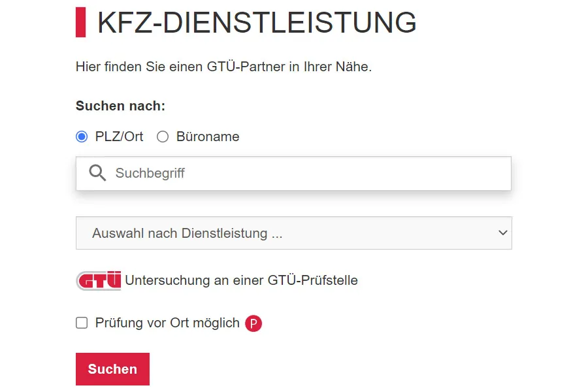The width and height of the screenshot is (588, 392).
Task: Click the chevron arrow of the service dropdown
Action: [x=502, y=233]
